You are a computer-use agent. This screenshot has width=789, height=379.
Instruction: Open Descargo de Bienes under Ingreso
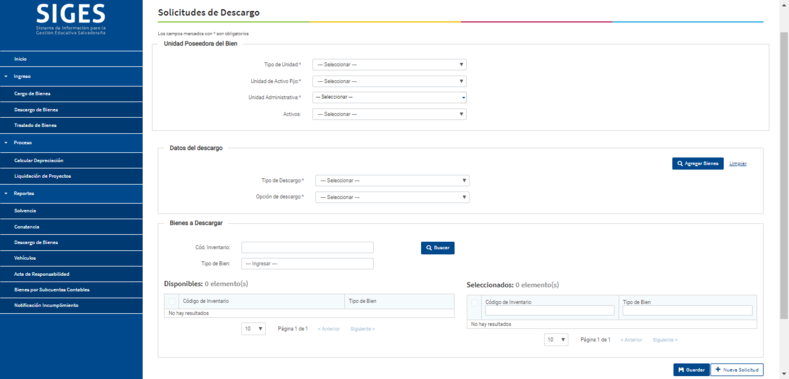tap(71, 109)
